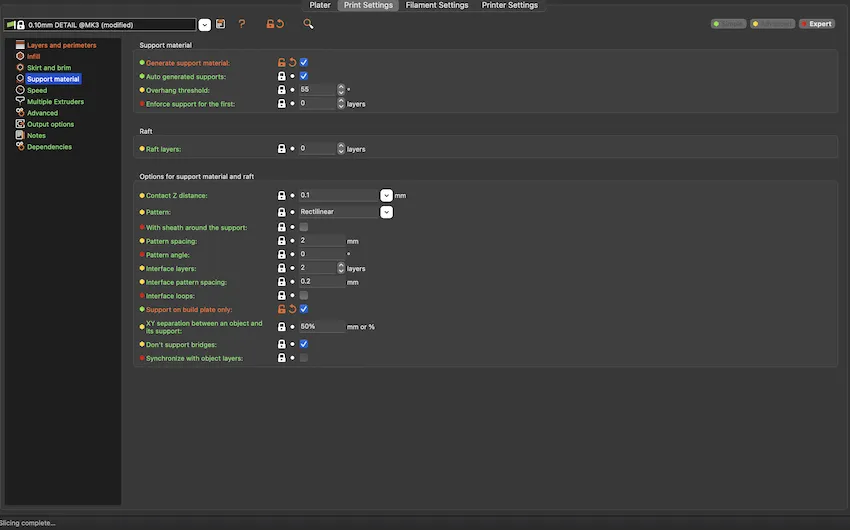The width and height of the screenshot is (850, 530).
Task: Switch to the Filament Settings tab
Action: point(437,5)
